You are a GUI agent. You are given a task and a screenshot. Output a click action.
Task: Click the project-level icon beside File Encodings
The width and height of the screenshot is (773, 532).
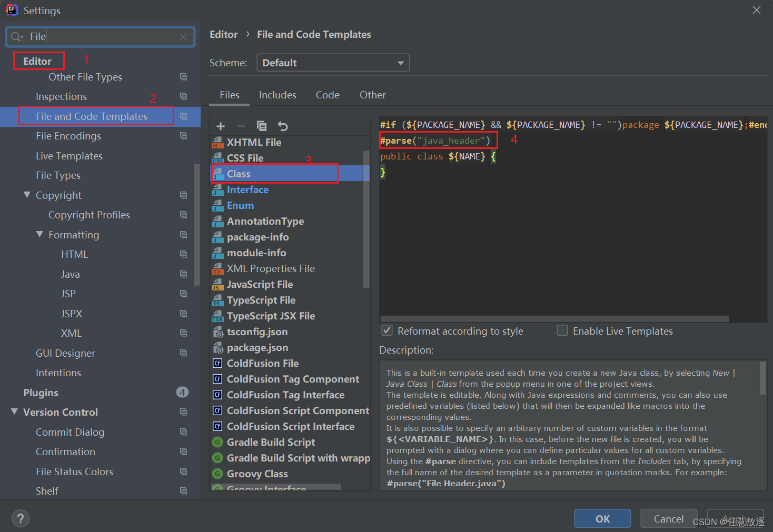[183, 136]
